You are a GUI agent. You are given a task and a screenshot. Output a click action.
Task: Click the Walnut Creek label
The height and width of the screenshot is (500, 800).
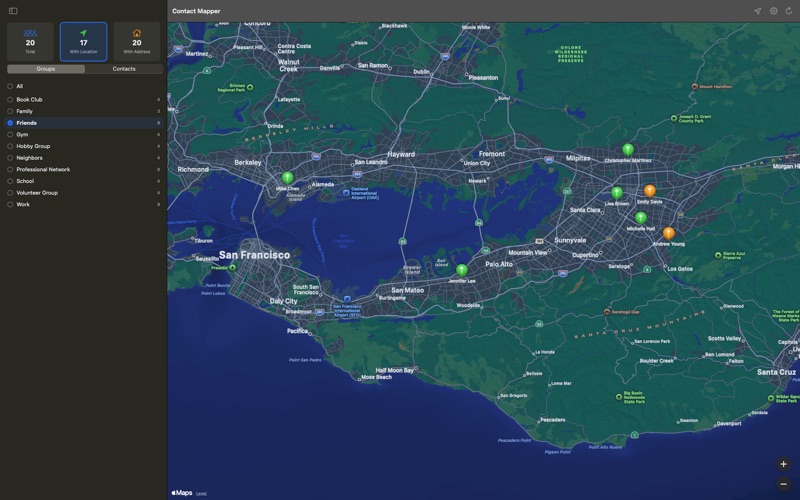[288, 65]
